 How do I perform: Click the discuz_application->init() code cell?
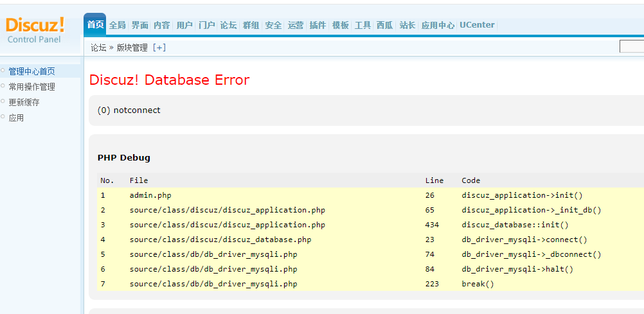tap(522, 195)
